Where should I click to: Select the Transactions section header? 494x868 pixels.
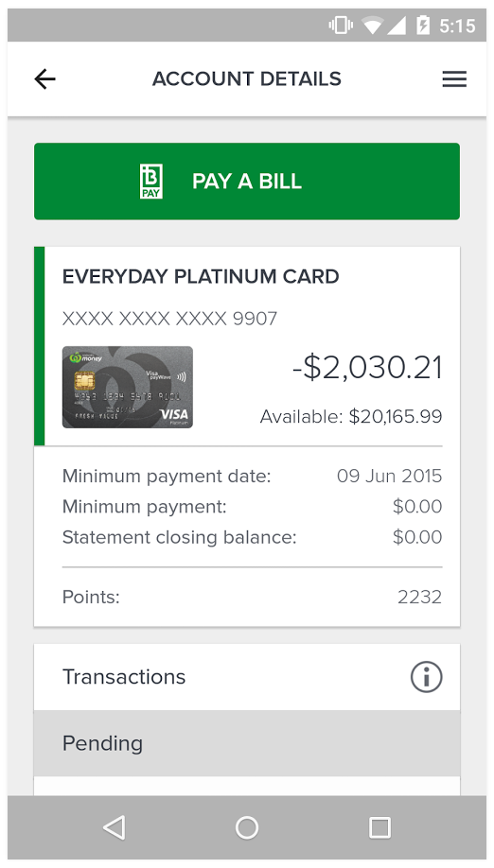tap(247, 677)
